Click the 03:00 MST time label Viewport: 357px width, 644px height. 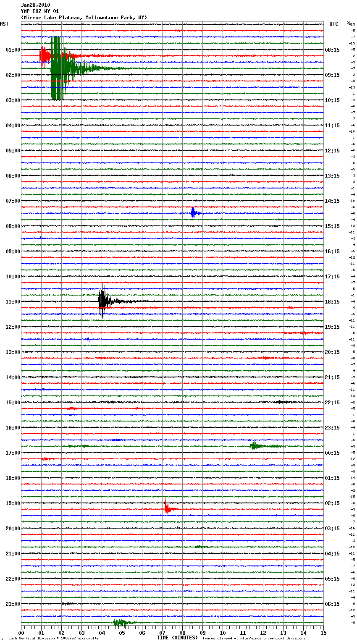[x=13, y=100]
